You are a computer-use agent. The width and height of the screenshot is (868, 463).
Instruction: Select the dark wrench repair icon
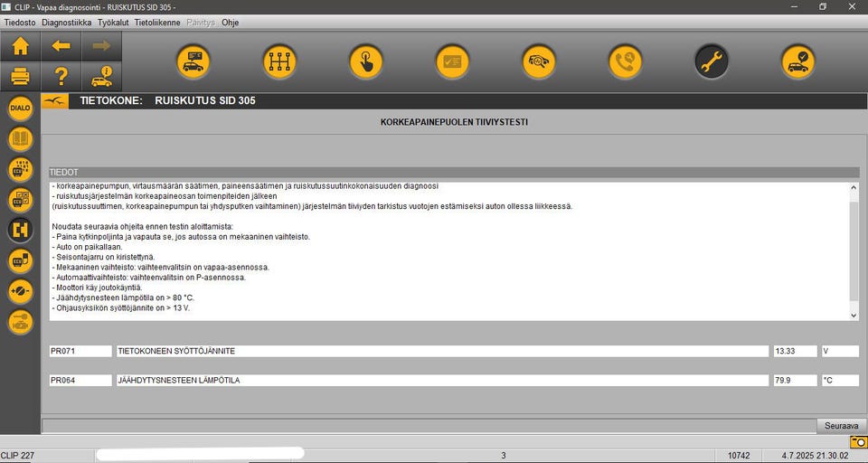712,61
